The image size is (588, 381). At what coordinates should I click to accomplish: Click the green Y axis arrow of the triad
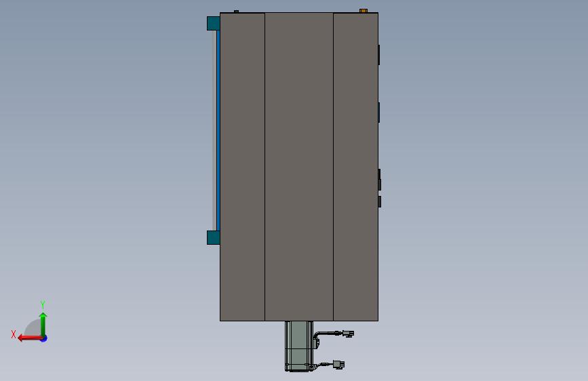(43, 324)
